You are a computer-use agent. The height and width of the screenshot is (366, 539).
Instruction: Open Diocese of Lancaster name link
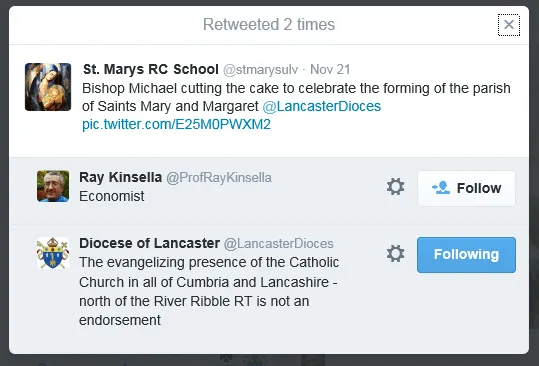point(150,243)
